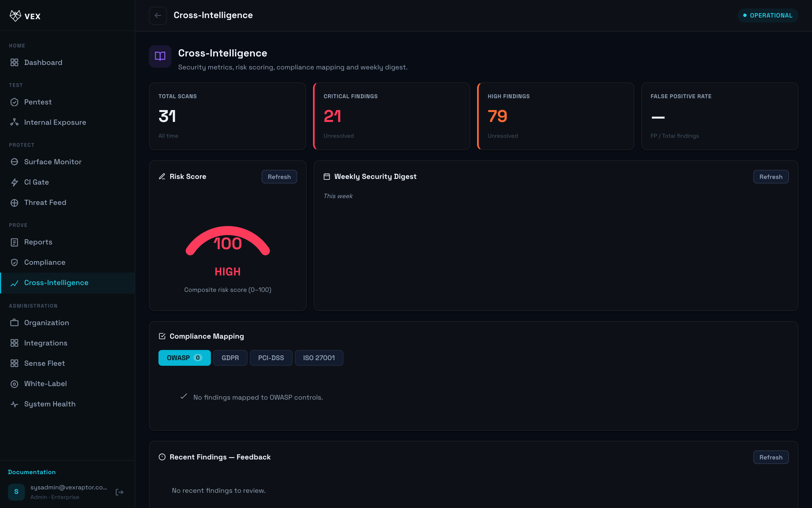Screen dimensions: 812x508
Task: Click the False Positive Rate card
Action: tap(720, 116)
